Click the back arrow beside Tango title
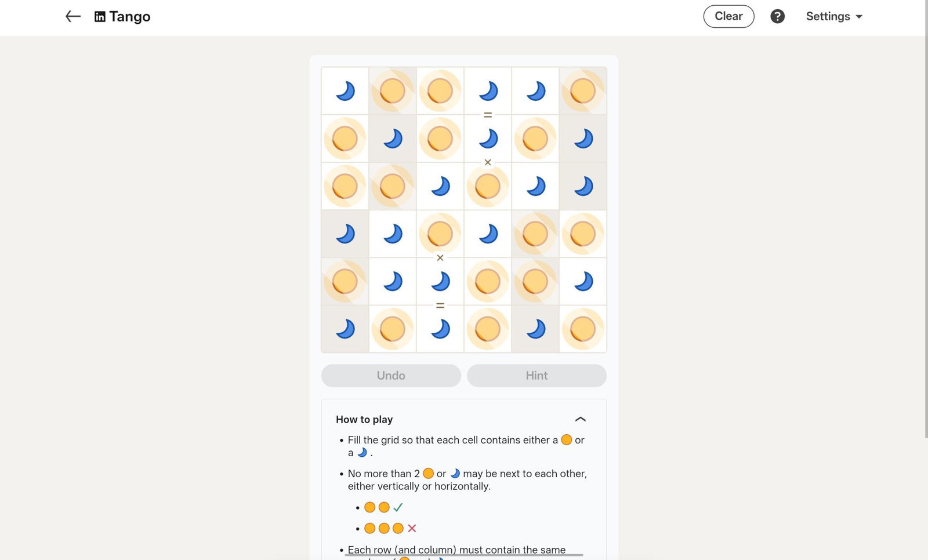 pos(73,16)
